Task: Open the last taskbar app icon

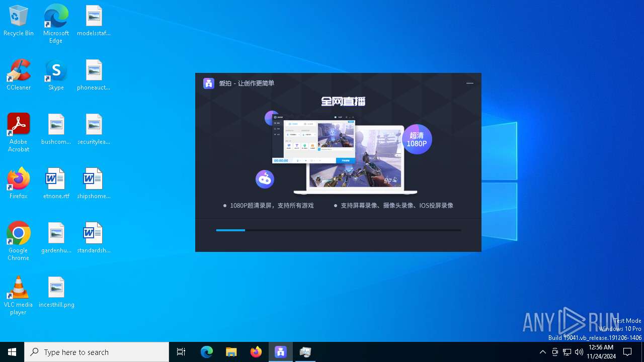Action: pyautogui.click(x=305, y=352)
